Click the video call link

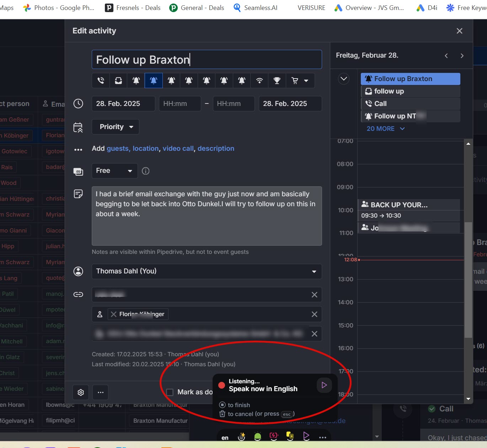[x=178, y=149]
